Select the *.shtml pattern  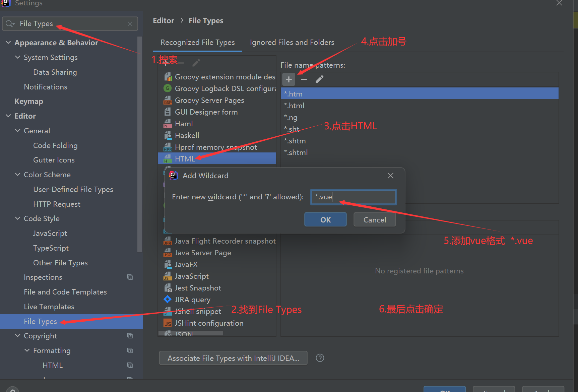420,152
